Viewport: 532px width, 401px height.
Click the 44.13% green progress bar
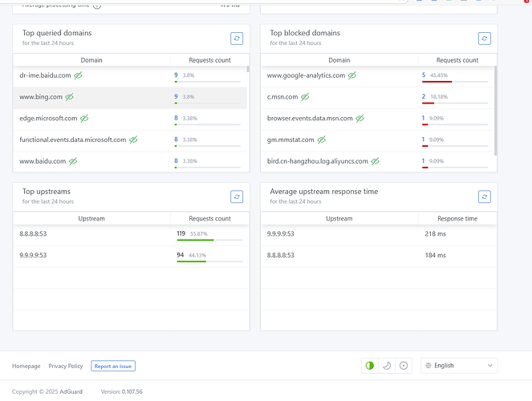(x=192, y=261)
